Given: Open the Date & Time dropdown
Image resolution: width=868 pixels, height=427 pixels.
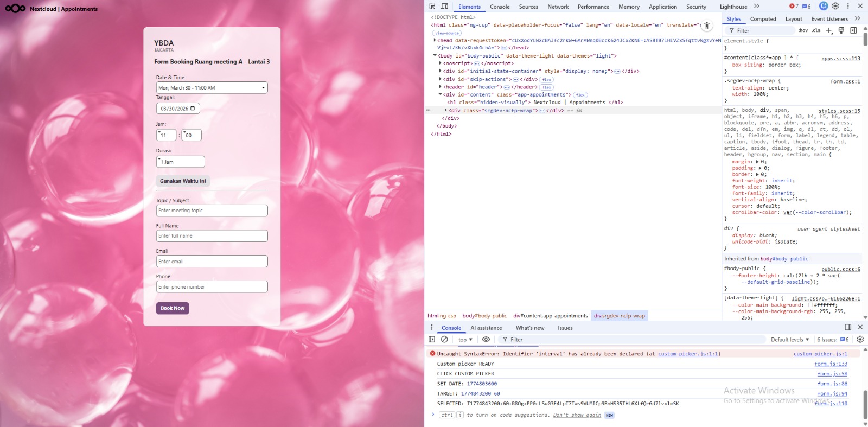Looking at the screenshot, I should (x=212, y=88).
